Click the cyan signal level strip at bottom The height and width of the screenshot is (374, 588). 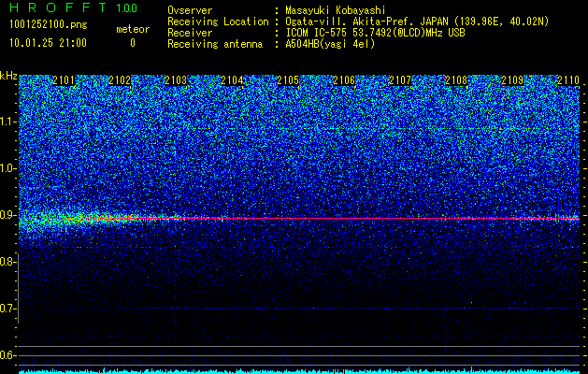click(299, 371)
